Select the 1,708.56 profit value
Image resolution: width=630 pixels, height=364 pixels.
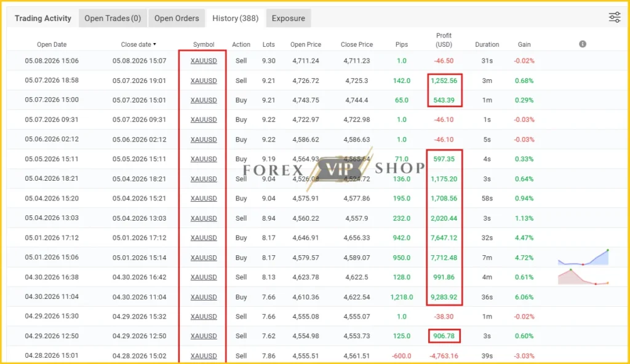point(444,199)
